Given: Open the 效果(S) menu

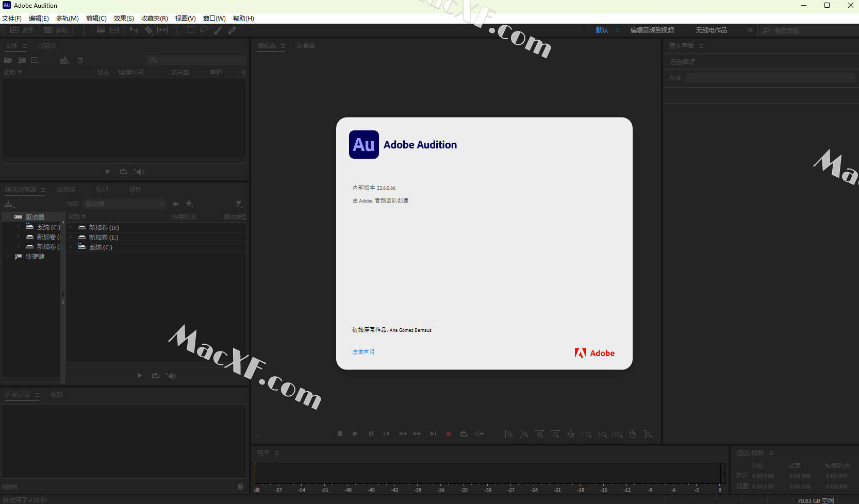Looking at the screenshot, I should pos(124,18).
